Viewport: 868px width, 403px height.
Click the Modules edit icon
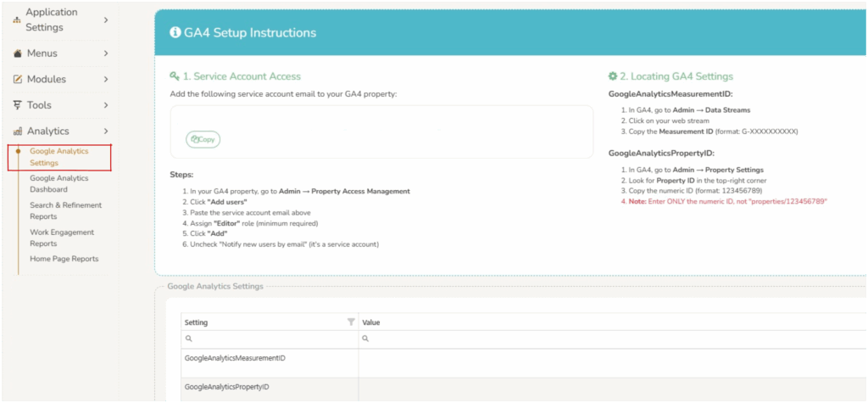18,80
